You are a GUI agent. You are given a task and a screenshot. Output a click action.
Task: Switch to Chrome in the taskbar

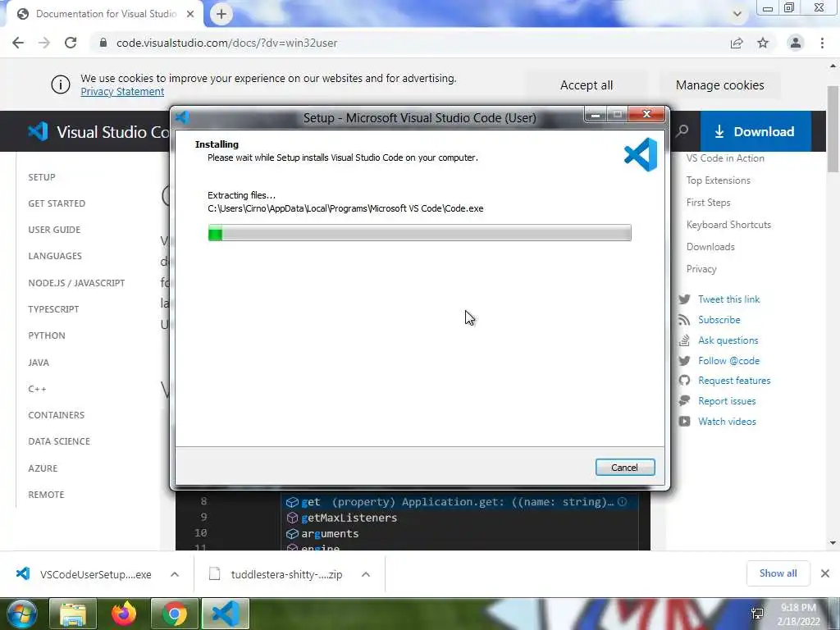coord(175,614)
